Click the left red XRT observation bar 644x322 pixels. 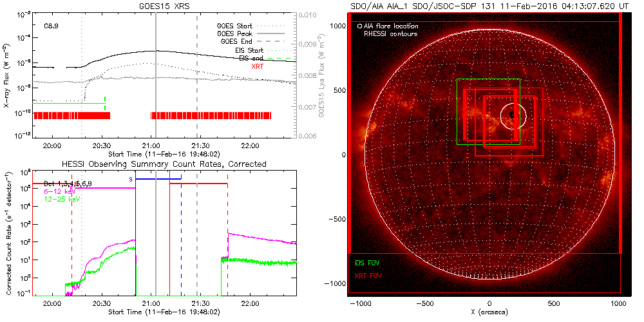72,115
